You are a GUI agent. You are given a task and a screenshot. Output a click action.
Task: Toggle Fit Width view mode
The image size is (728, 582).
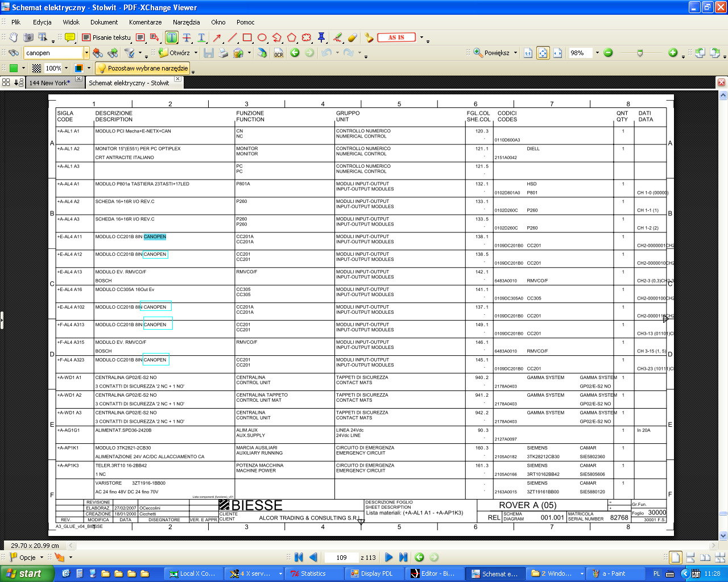pyautogui.click(x=558, y=53)
